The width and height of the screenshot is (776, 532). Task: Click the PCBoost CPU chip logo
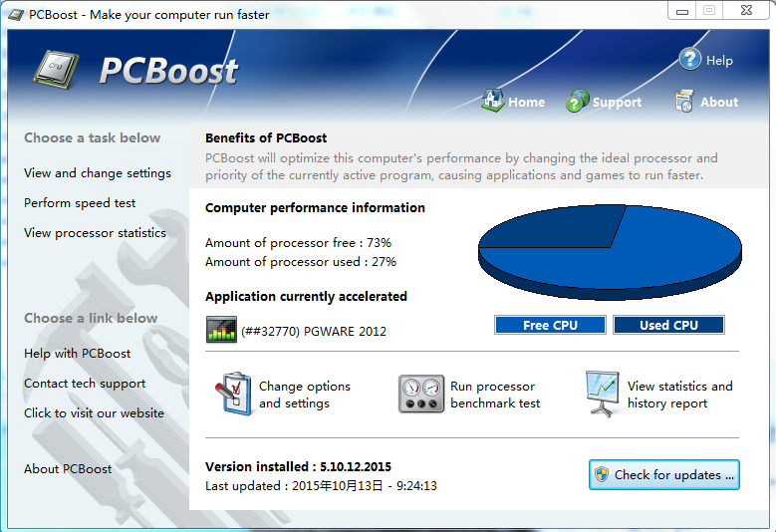(x=56, y=70)
